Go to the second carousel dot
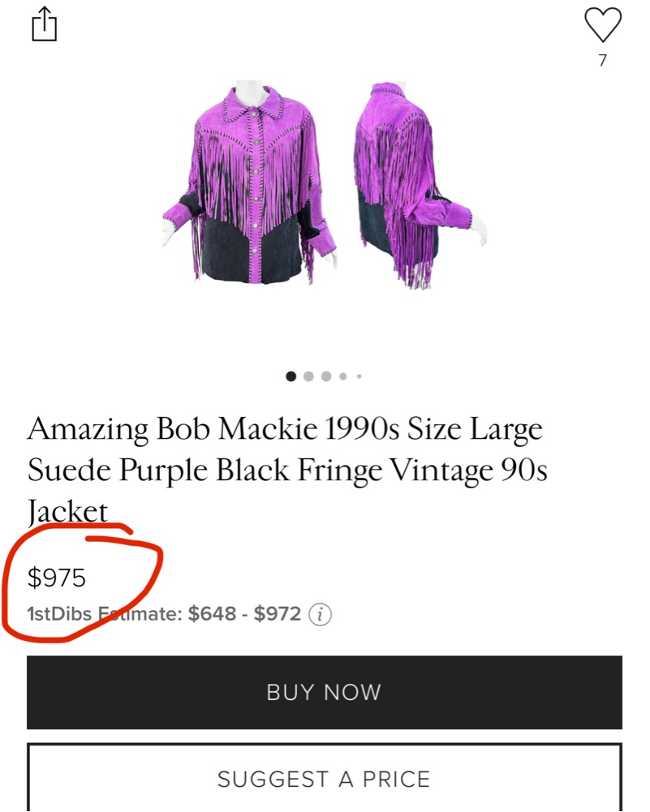 coord(308,376)
